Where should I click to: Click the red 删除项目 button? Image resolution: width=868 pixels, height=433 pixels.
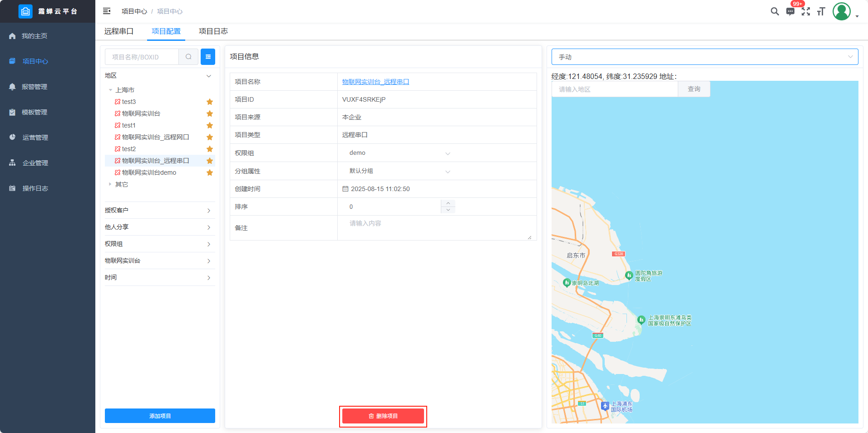[x=383, y=416]
